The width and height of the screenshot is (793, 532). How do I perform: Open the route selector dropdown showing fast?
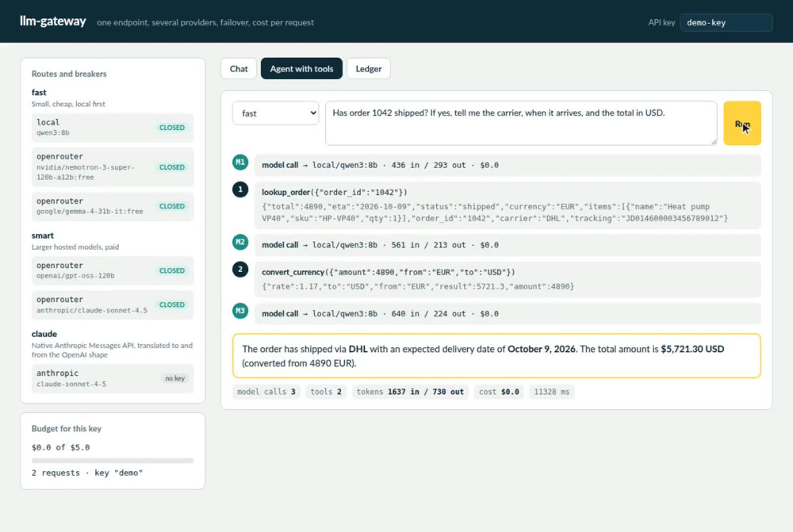(276, 113)
